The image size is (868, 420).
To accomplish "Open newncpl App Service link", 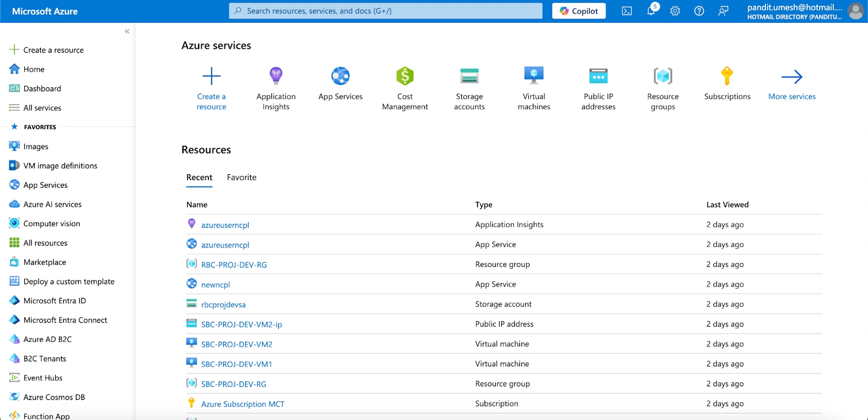I will click(x=215, y=285).
